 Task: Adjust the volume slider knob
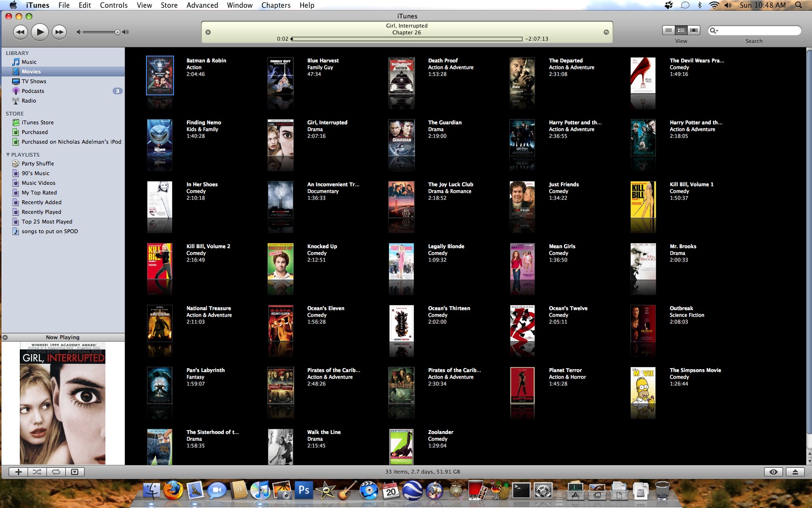point(117,32)
